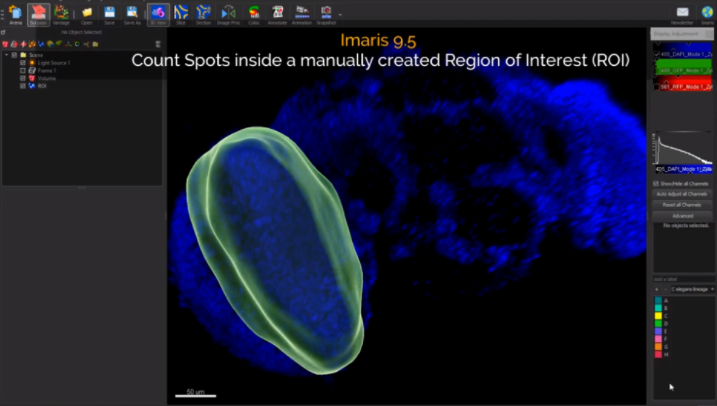717x406 pixels.
Task: Select the 3D View mode
Action: (158, 15)
